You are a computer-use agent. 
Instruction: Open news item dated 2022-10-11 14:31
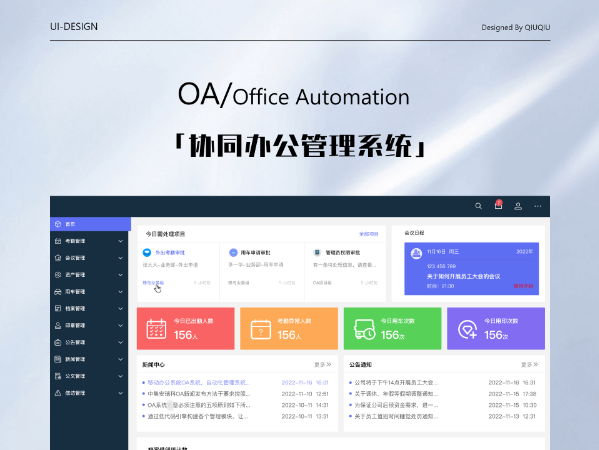click(x=235, y=405)
